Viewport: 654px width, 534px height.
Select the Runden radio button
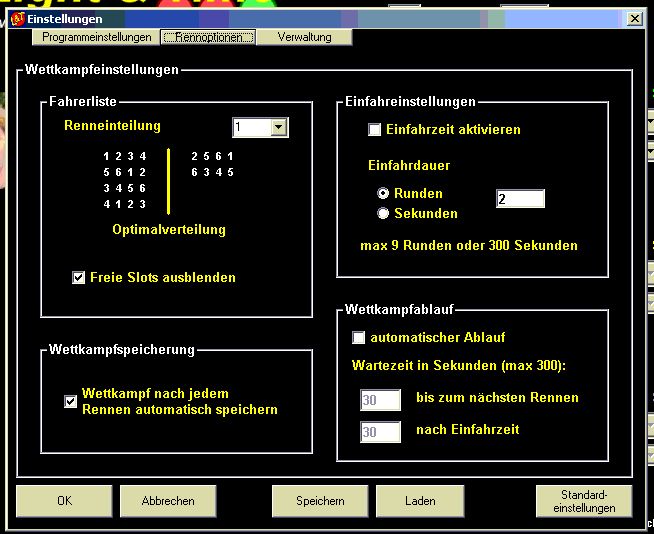coord(384,194)
